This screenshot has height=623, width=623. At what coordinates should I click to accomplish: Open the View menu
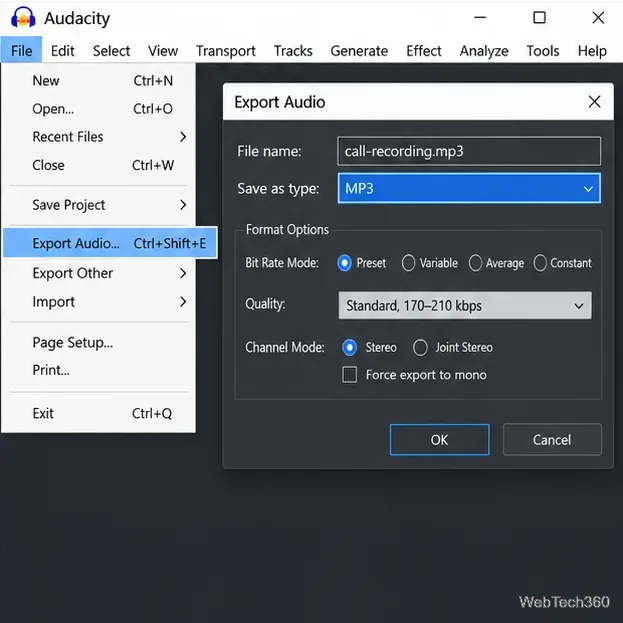tap(163, 51)
